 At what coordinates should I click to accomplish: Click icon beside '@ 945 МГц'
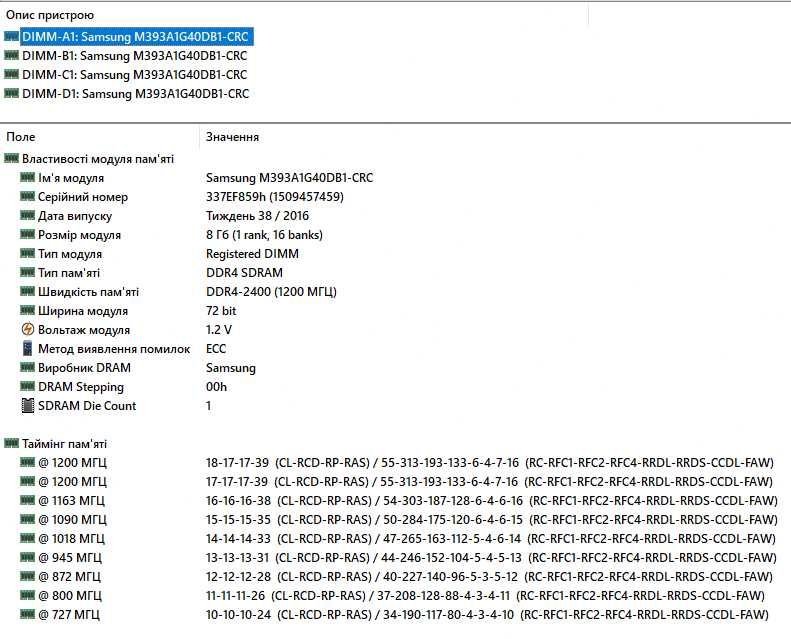coord(27,557)
